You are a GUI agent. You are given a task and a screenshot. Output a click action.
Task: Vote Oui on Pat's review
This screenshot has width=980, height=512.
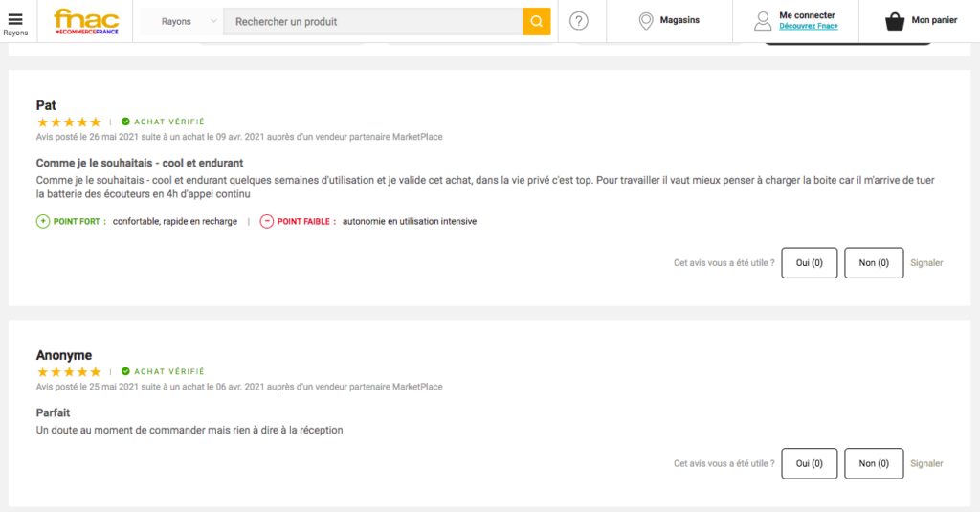(810, 262)
